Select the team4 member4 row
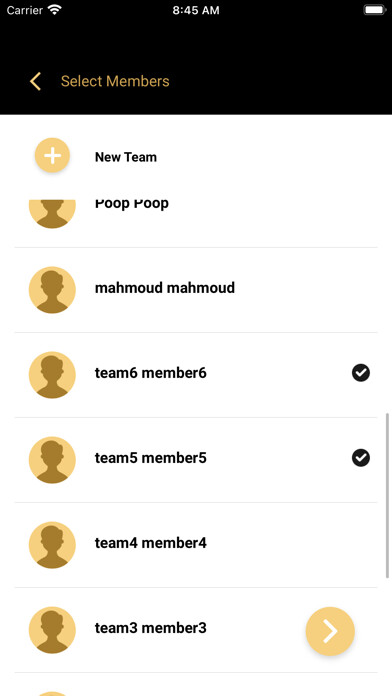Image resolution: width=392 pixels, height=696 pixels. [196, 545]
